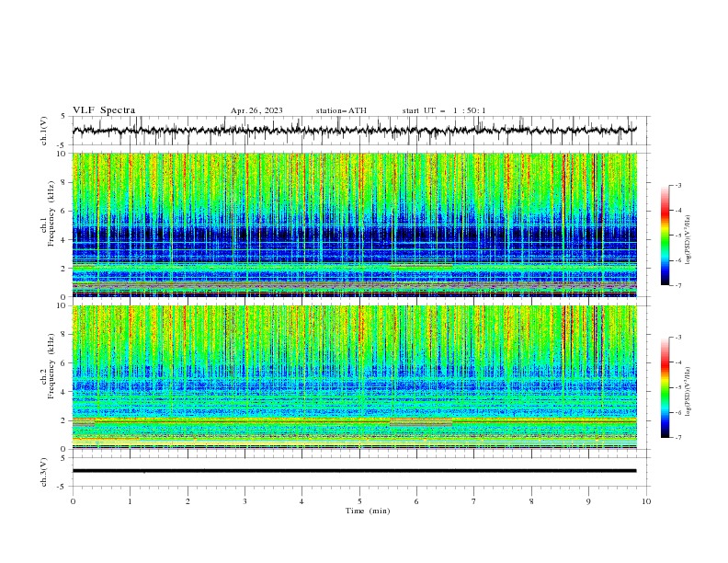Click the "6" frequency tick of ch.1 spectrogram

click(65, 211)
